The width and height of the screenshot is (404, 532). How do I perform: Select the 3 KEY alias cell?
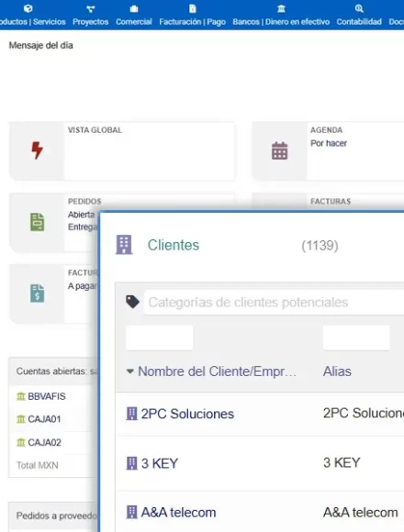pyautogui.click(x=342, y=463)
